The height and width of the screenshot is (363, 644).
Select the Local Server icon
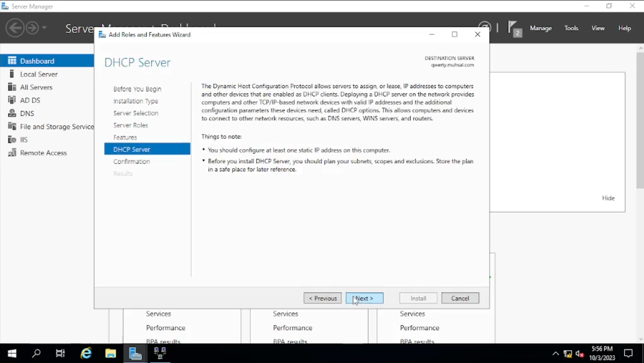pyautogui.click(x=12, y=74)
